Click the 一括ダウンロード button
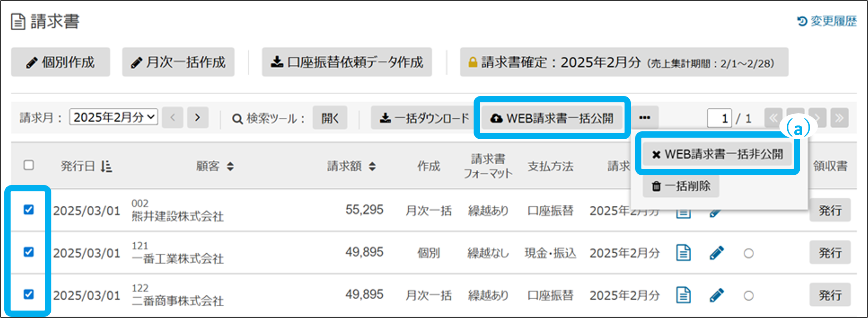The width and height of the screenshot is (868, 318). (424, 118)
